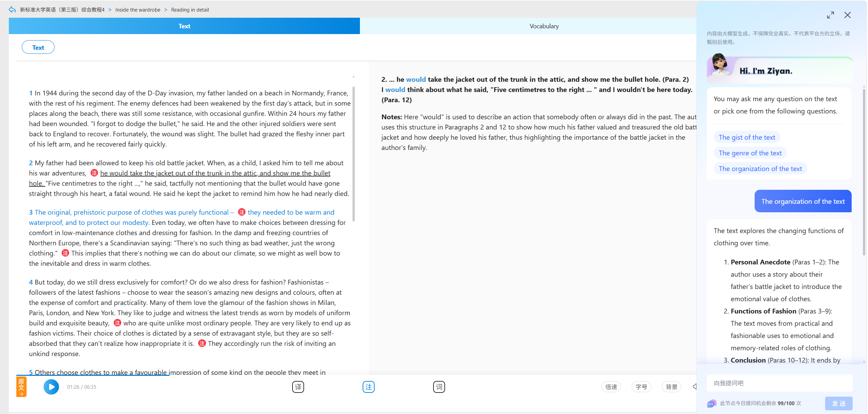Open the 背景 background options

tap(672, 387)
